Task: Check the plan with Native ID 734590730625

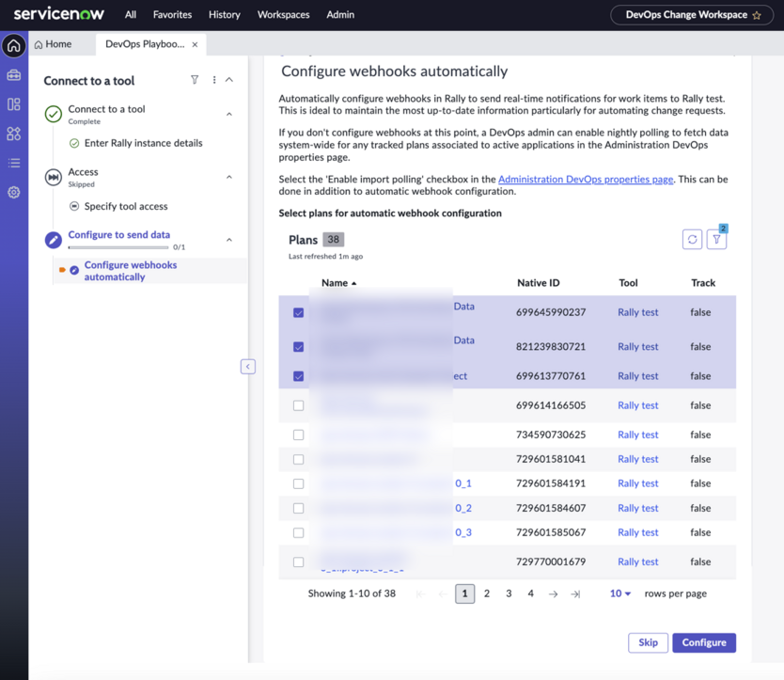Action: click(299, 435)
